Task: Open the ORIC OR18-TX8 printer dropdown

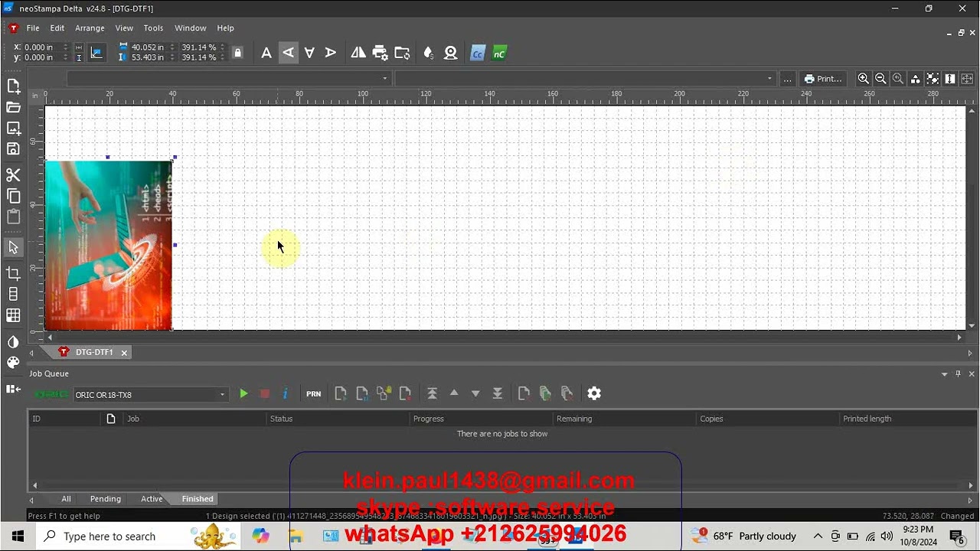Action: click(151, 395)
